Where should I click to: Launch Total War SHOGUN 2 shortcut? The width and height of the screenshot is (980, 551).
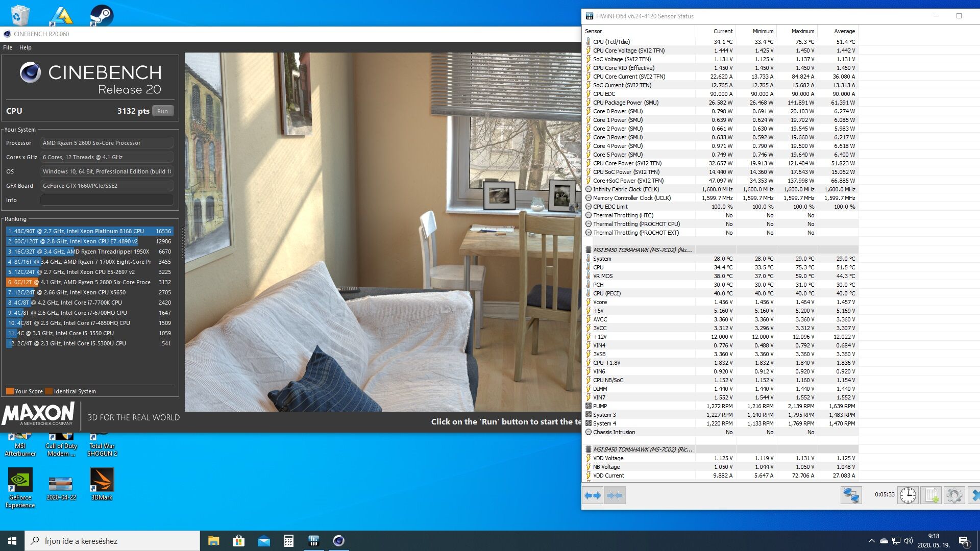pos(102,445)
